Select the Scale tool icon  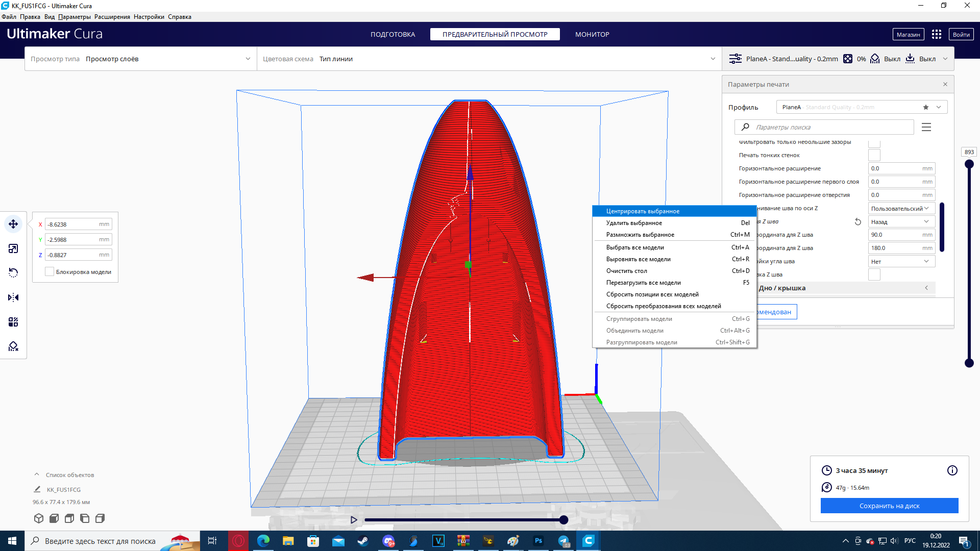[x=13, y=248]
